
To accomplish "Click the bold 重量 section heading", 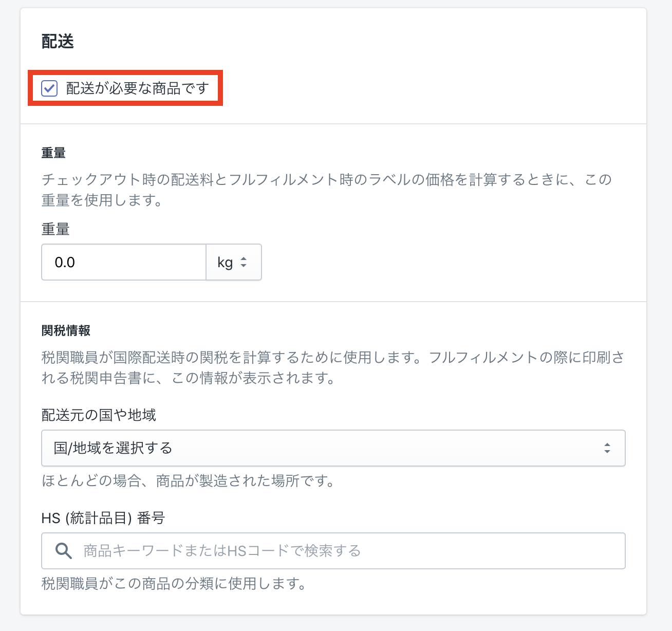I will click(x=53, y=153).
